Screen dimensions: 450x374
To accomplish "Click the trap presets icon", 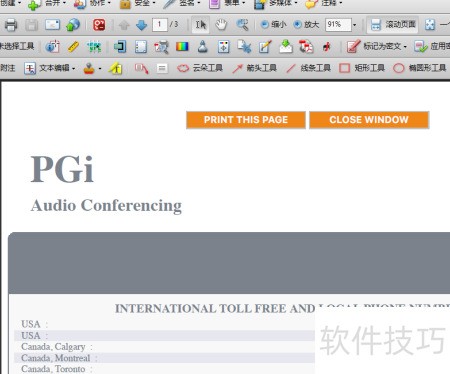I will (223, 47).
